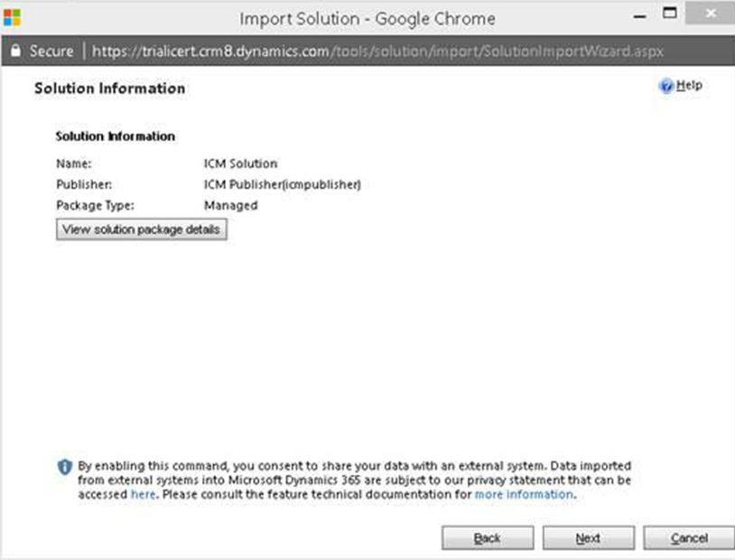
Task: Click the 'Secure' label in address bar
Action: pos(51,51)
